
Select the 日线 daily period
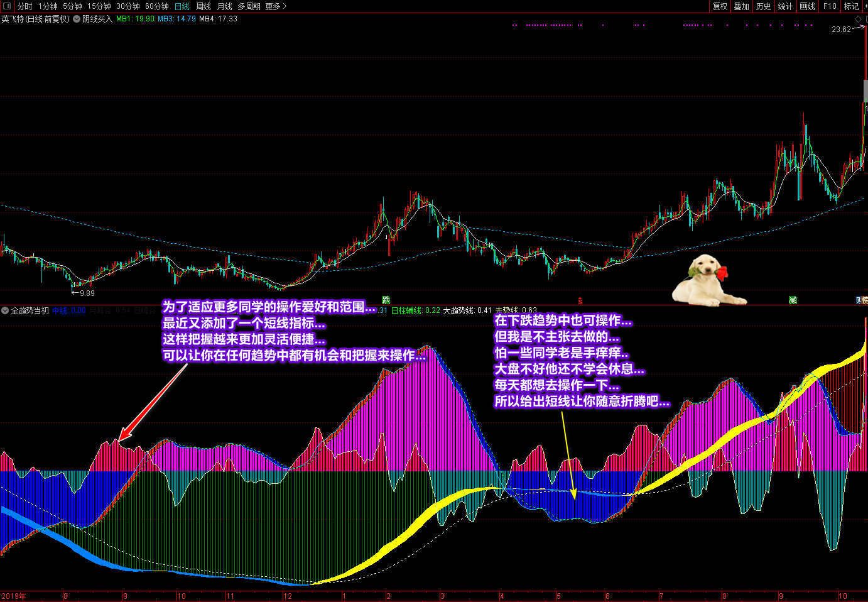[182, 6]
